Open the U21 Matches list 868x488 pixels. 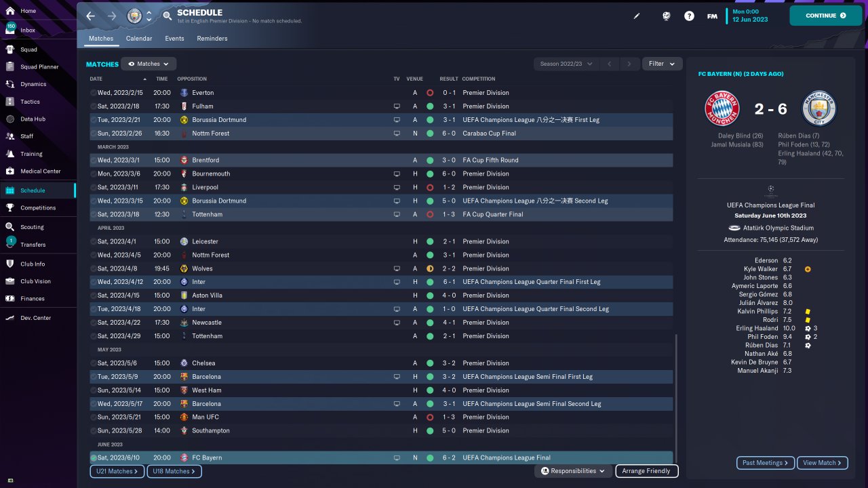click(117, 471)
